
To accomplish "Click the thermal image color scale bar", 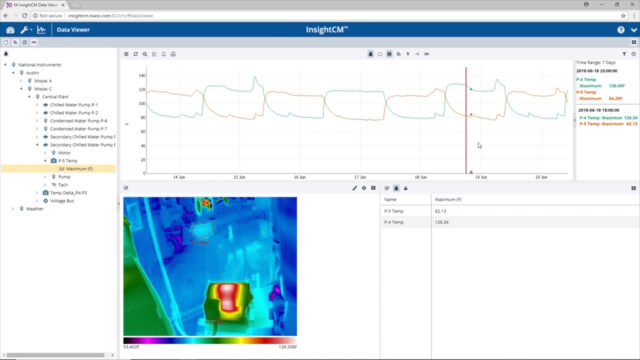I will [210, 340].
